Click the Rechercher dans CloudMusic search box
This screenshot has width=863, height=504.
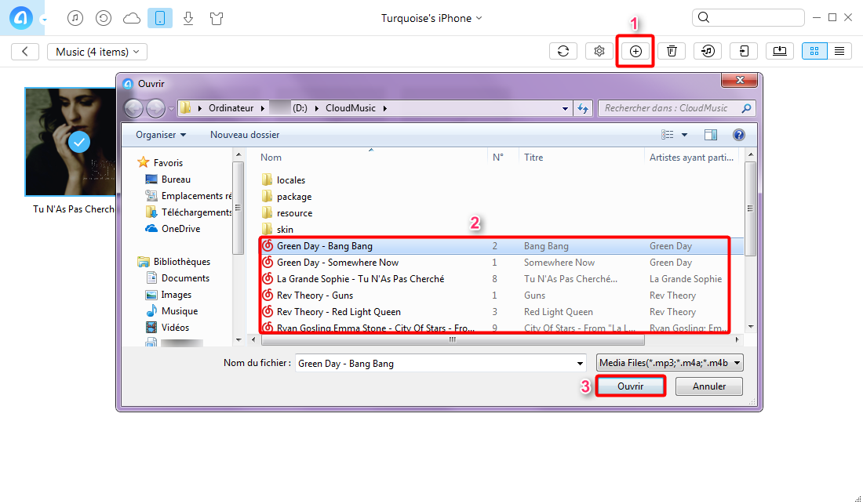pos(677,108)
